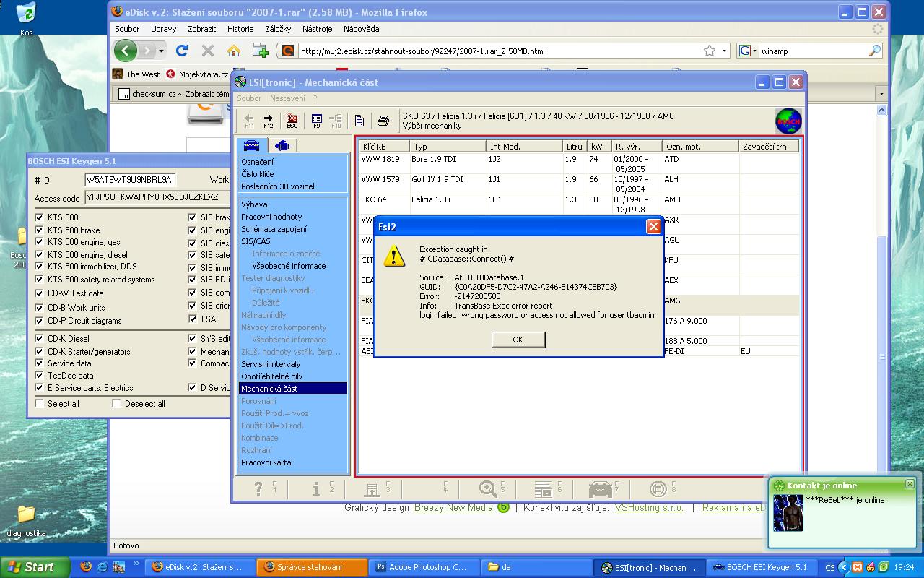Check the Deselect all box
Image resolution: width=924 pixels, height=578 pixels.
(116, 404)
